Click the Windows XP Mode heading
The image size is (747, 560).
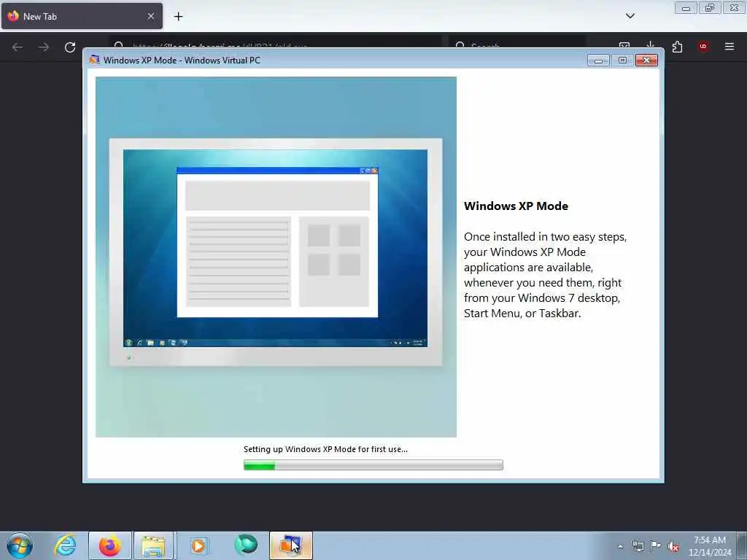tap(516, 206)
